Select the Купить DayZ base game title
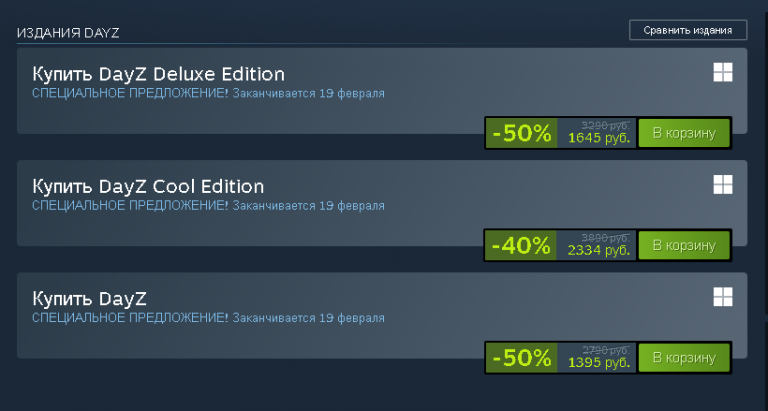 89,299
